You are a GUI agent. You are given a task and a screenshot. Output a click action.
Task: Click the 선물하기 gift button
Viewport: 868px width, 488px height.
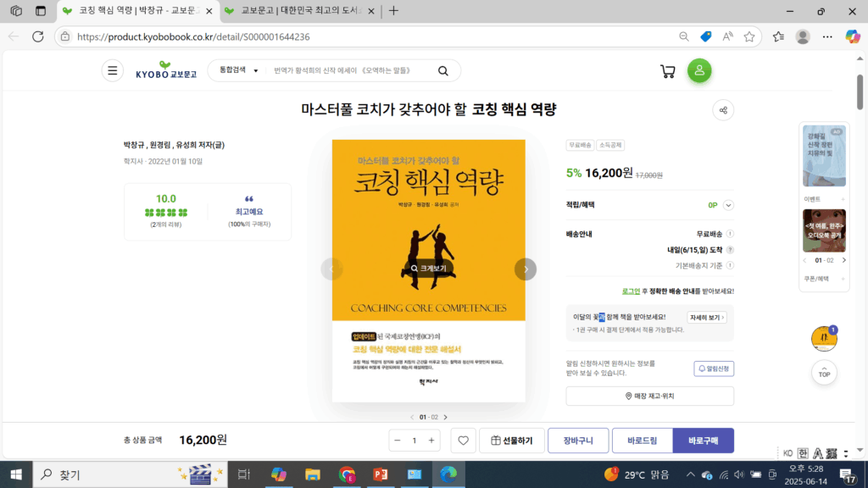511,441
